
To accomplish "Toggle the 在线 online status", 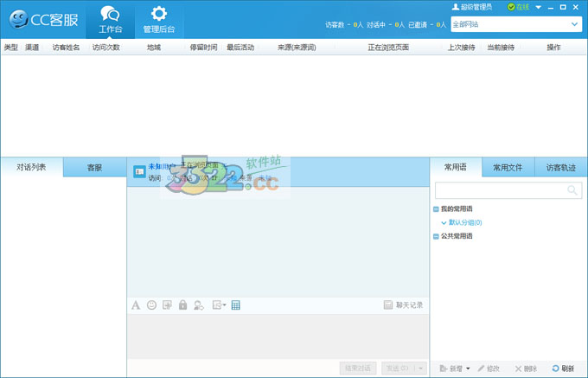I will click(x=518, y=7).
